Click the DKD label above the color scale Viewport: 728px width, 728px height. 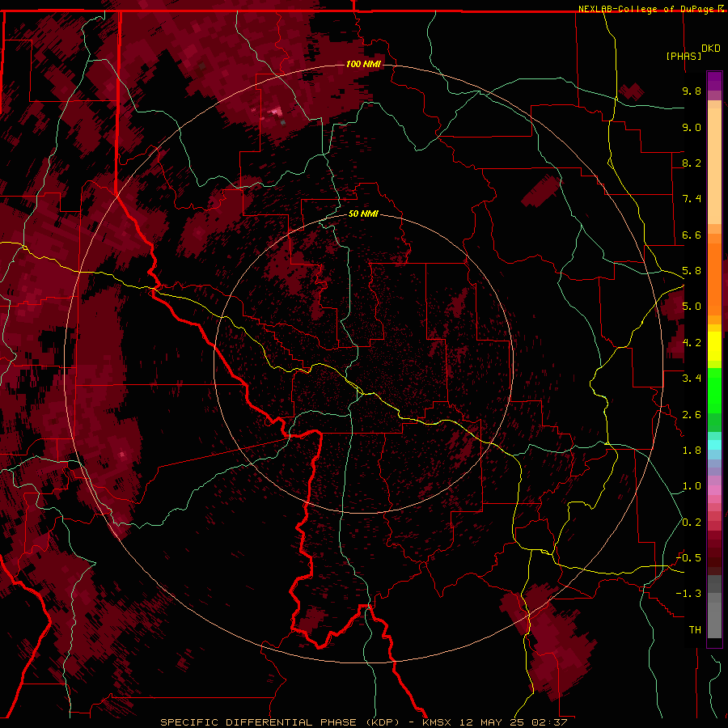coord(711,49)
